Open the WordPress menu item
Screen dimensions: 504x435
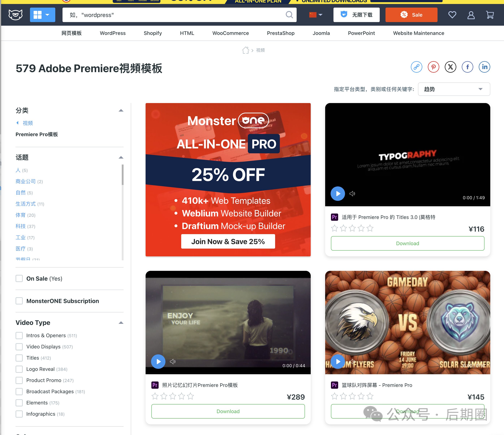[113, 33]
